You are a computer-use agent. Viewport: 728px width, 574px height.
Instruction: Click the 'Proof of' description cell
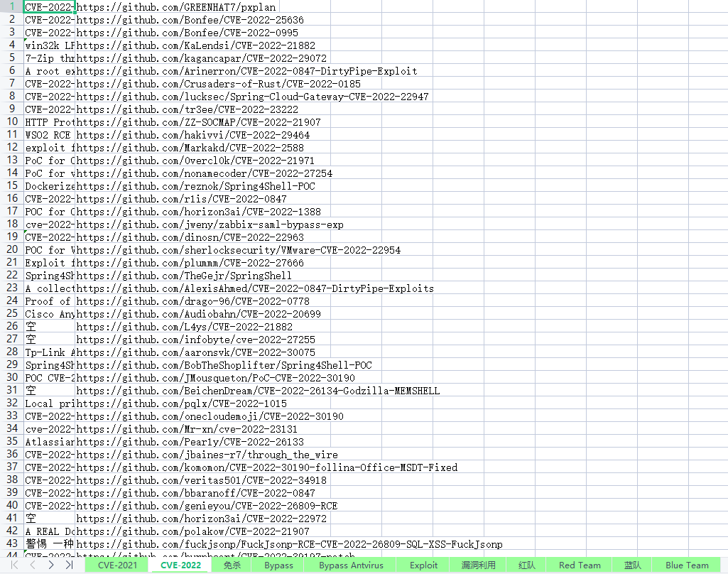[49, 301]
